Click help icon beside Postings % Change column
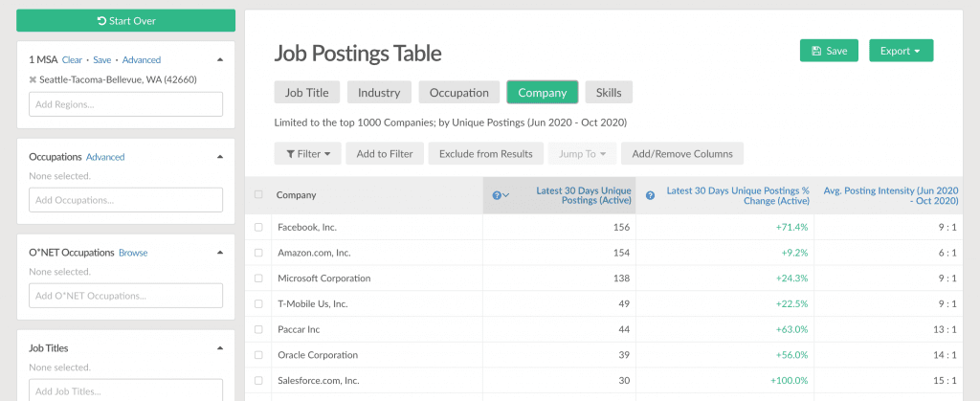980x401 pixels. pos(650,195)
